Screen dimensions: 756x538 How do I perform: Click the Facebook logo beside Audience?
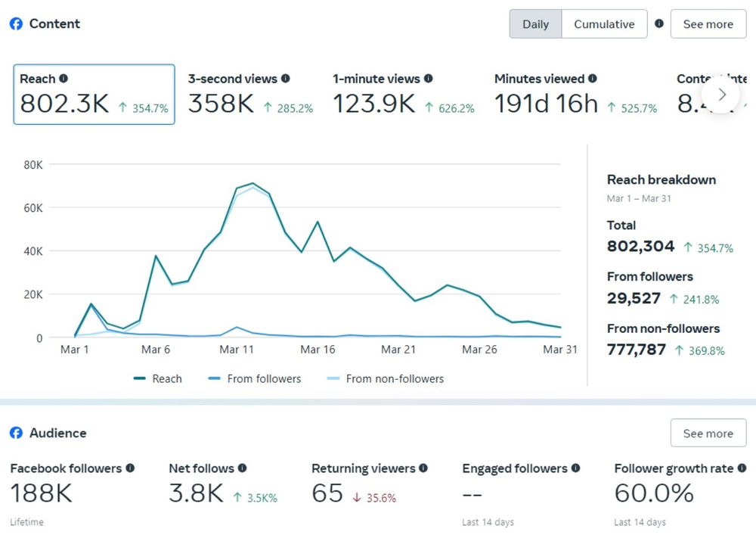point(16,433)
